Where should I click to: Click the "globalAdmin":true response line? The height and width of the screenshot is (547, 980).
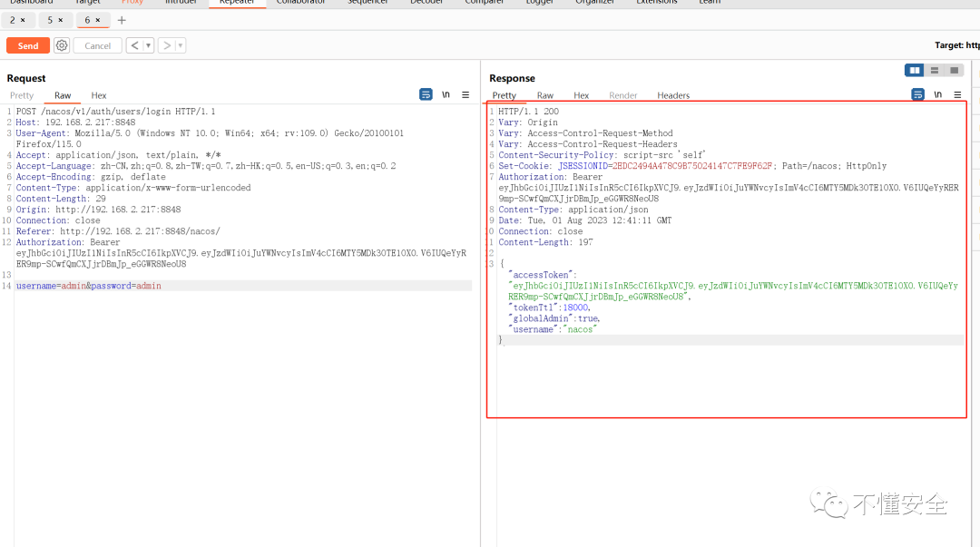(x=554, y=318)
